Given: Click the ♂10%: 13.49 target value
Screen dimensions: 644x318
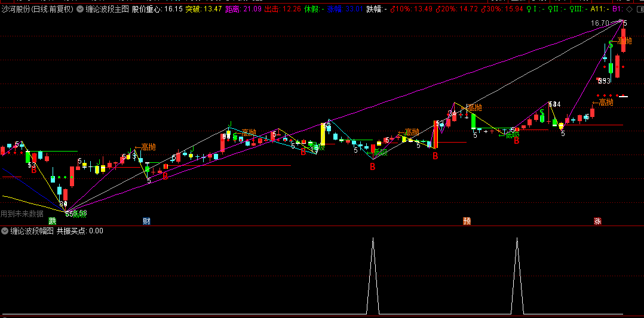Looking at the screenshot, I should [x=411, y=8].
